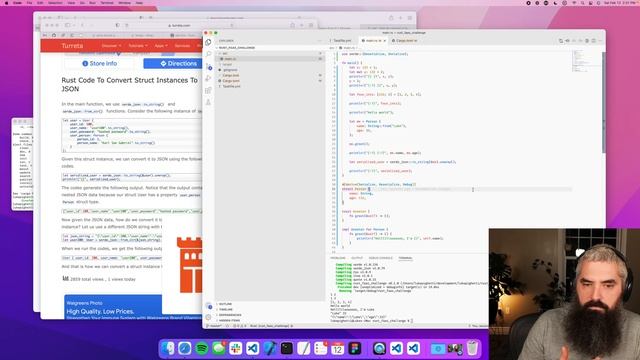Open Source Control view with badge
This screenshot has height=360, width=640.
[209, 67]
